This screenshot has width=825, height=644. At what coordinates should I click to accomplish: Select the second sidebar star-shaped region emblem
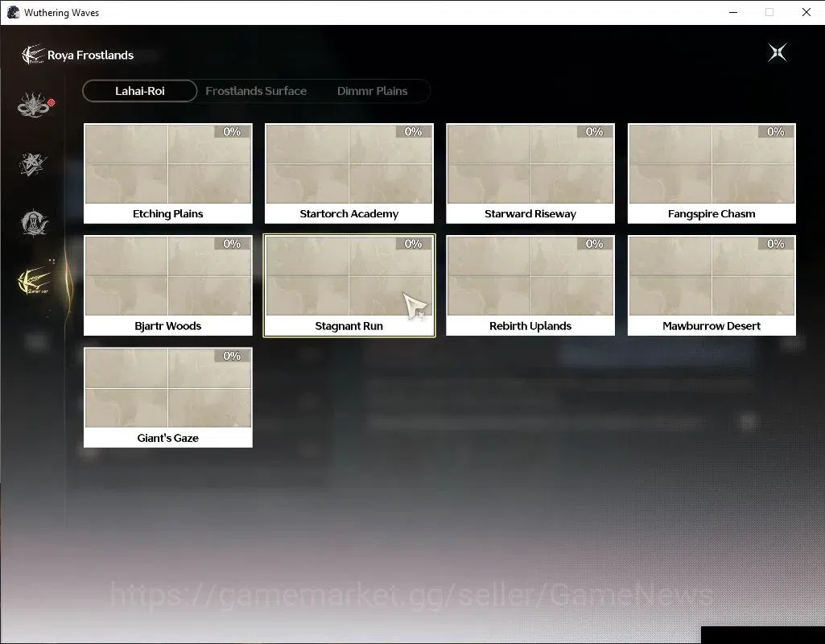[33, 164]
